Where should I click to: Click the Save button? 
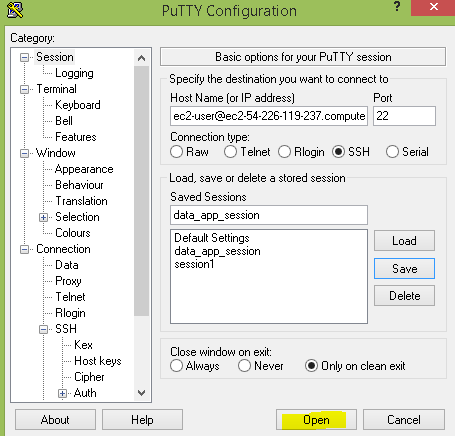(404, 269)
